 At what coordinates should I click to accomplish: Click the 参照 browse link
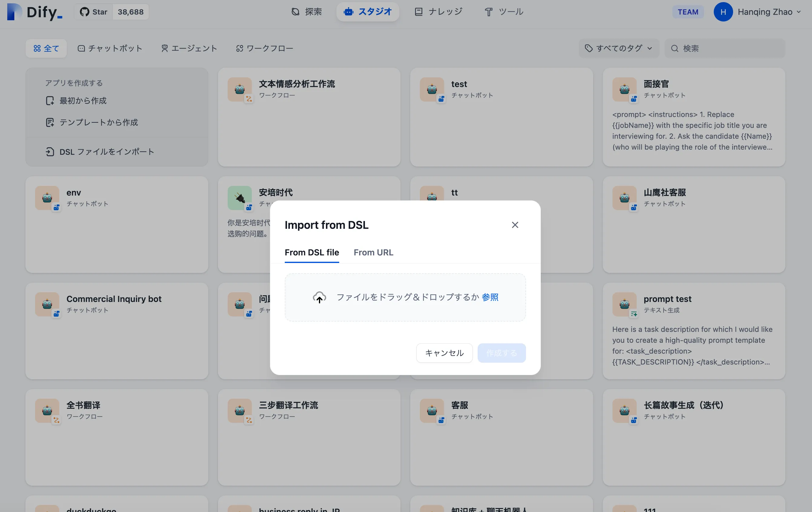pyautogui.click(x=490, y=297)
